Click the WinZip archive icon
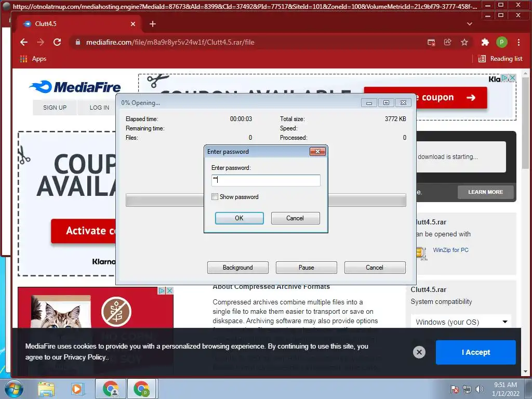The height and width of the screenshot is (399, 532). pyautogui.click(x=421, y=253)
